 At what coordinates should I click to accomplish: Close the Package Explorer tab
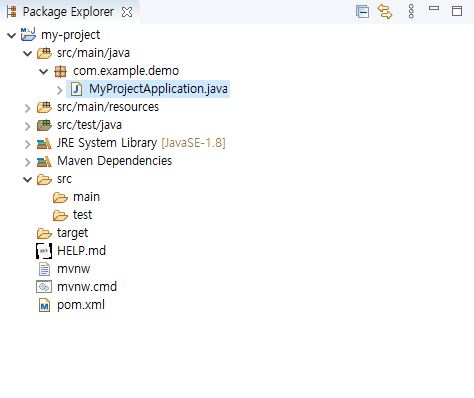[127, 12]
